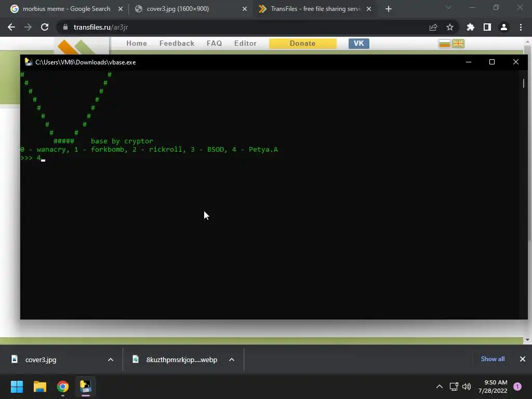532x399 pixels.
Task: Click the vbase.exe taskbar icon
Action: click(x=86, y=387)
